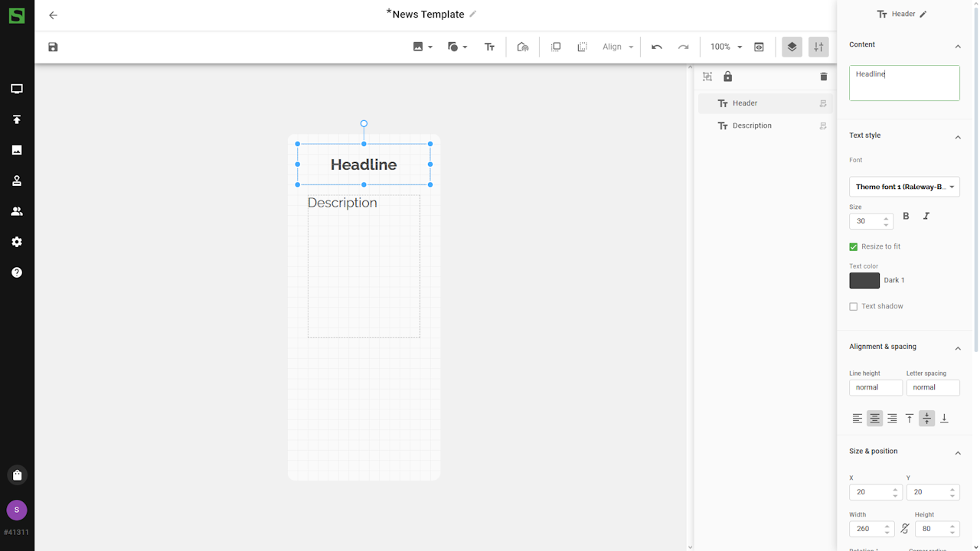Toggle the layers panel icon
The height and width of the screenshot is (551, 980).
(x=792, y=47)
